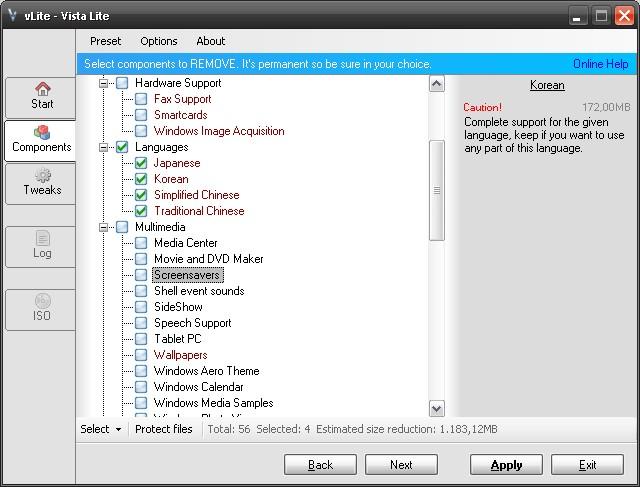Click the Apply button
Screen dimensions: 640x487
(x=507, y=465)
